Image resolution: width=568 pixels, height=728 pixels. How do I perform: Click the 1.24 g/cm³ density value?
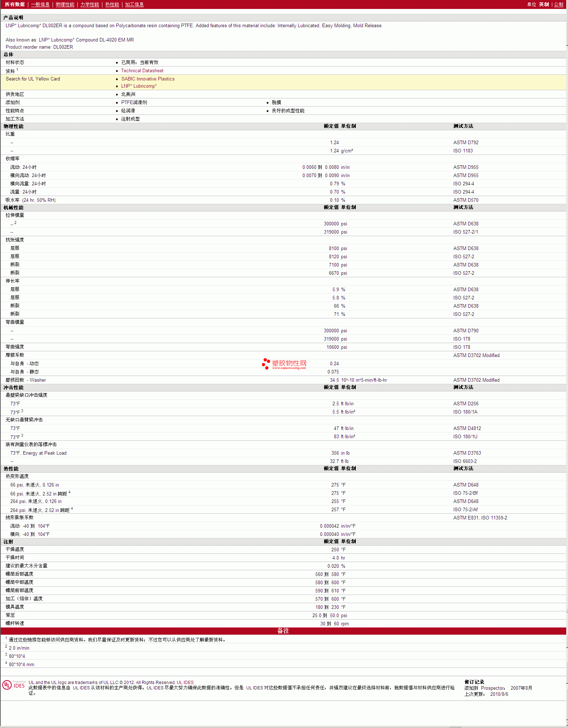[341, 151]
